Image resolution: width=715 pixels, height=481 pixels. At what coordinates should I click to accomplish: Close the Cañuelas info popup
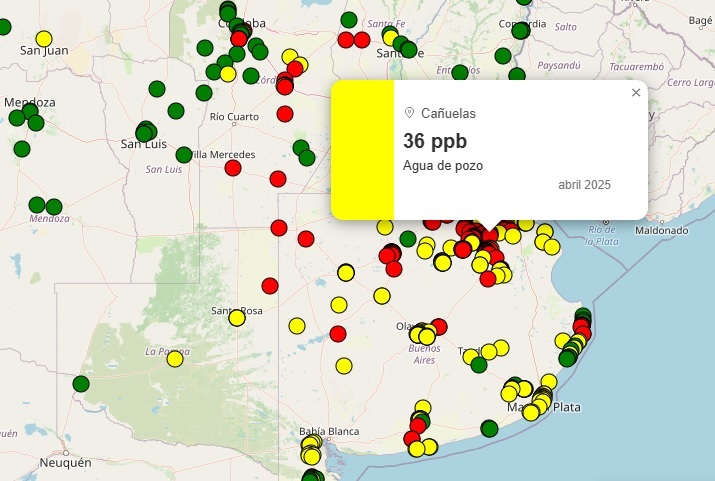636,93
